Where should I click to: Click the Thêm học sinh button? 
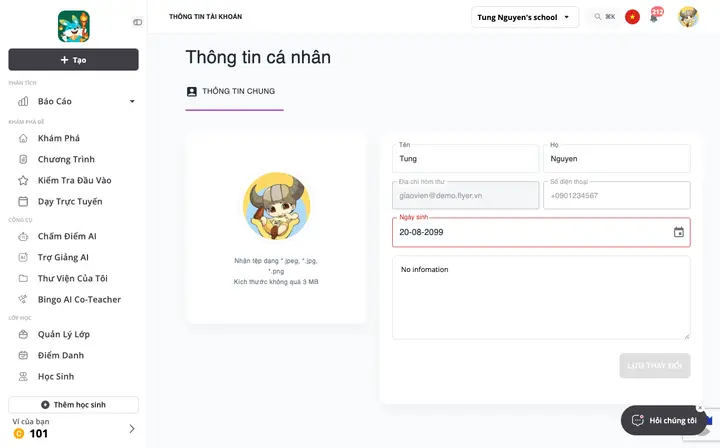pos(73,405)
